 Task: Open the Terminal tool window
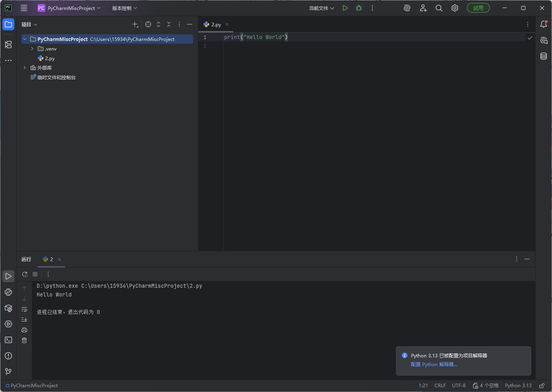(8, 340)
